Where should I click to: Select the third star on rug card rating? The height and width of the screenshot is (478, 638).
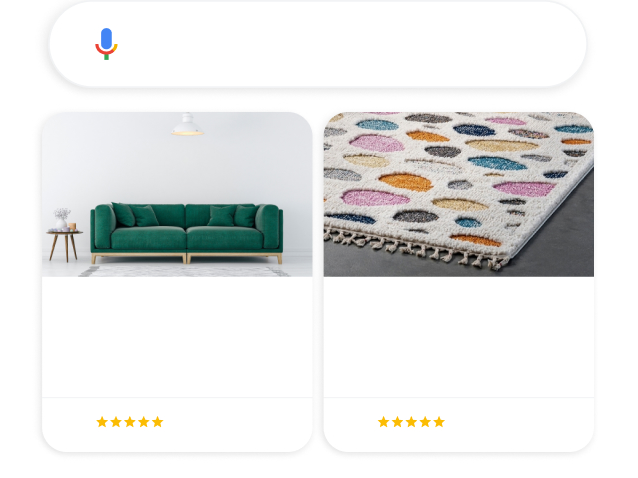[x=411, y=422]
